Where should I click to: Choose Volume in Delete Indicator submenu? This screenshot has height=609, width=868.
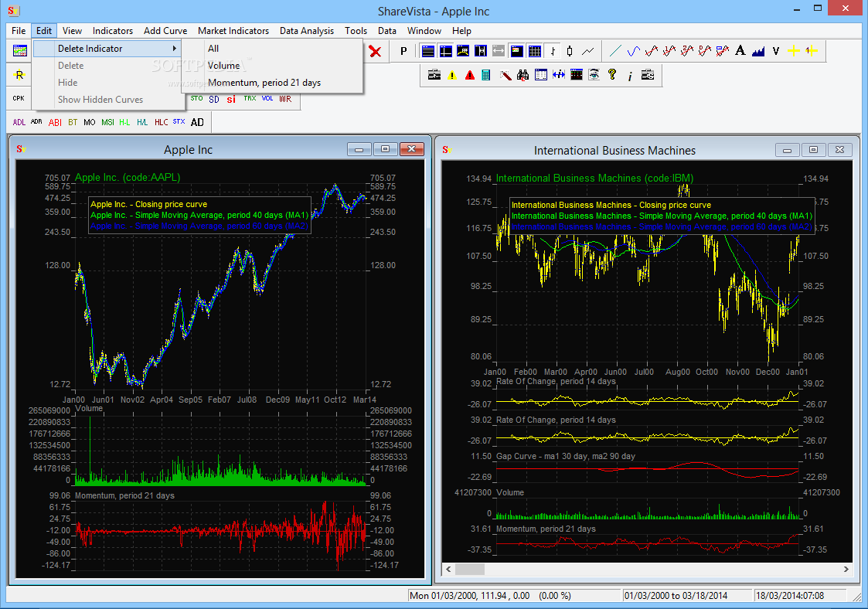(272, 66)
